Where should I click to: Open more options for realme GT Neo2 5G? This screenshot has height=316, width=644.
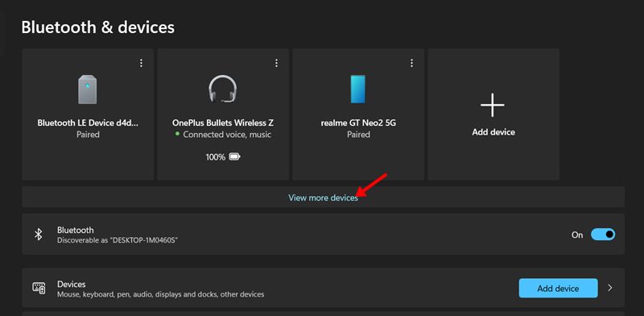411,63
